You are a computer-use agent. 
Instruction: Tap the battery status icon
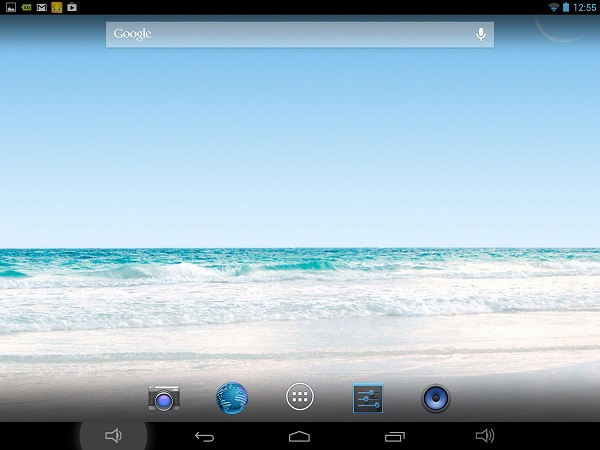point(566,7)
